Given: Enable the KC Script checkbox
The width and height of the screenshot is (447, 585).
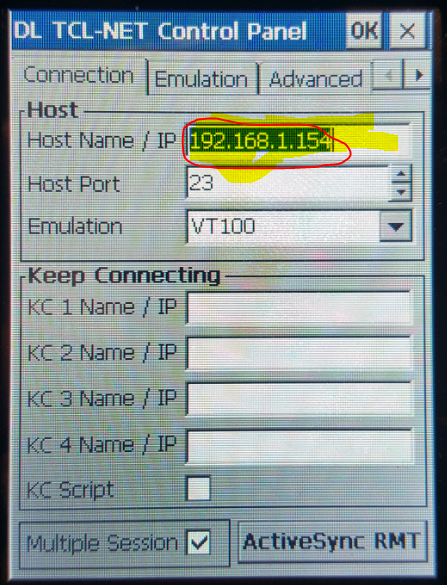Looking at the screenshot, I should pos(199,488).
